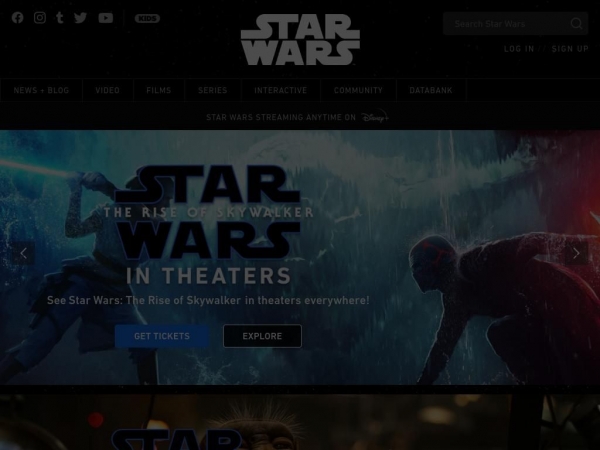Open the Video menu item
The height and width of the screenshot is (450, 600).
108,90
